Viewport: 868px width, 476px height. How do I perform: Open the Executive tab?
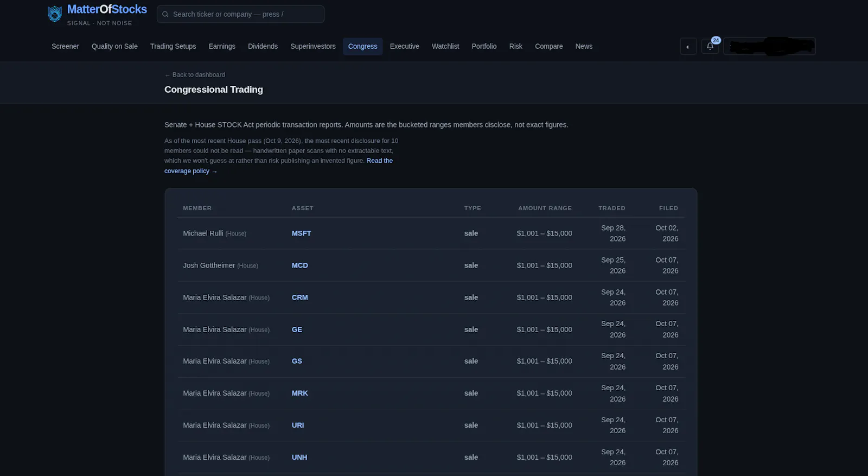(x=405, y=46)
